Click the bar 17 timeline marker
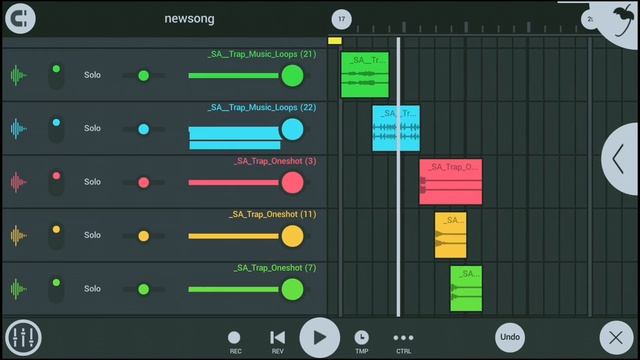 (342, 19)
